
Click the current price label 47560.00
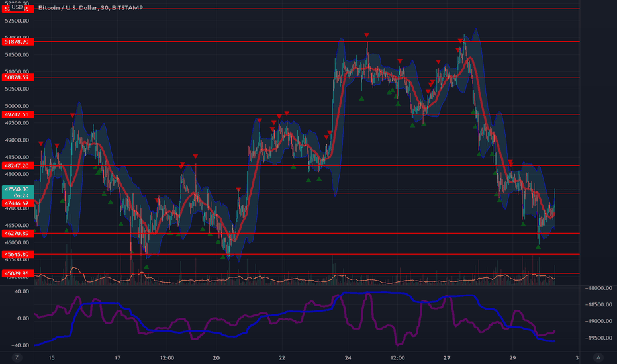pyautogui.click(x=17, y=189)
